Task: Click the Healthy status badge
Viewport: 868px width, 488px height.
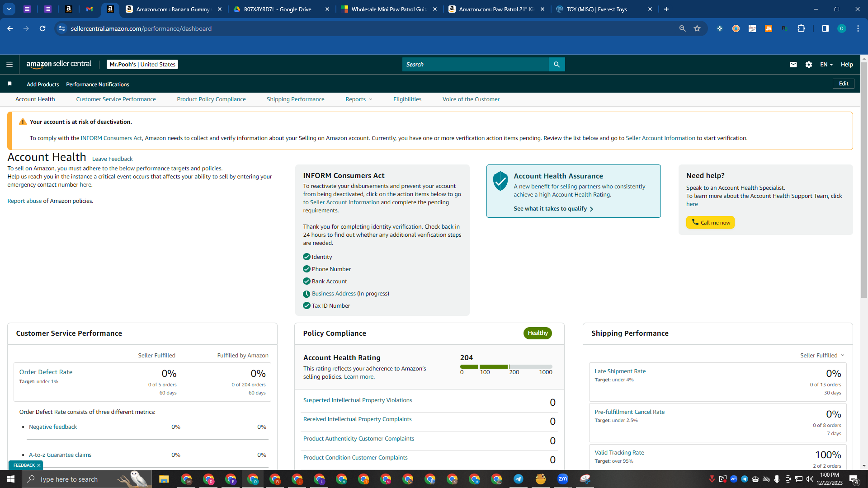Action: (538, 333)
